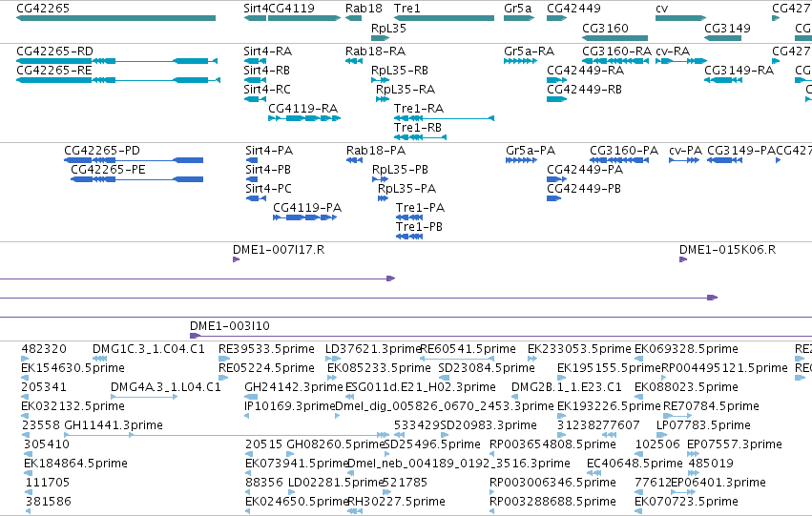The image size is (812, 516).
Task: Open the CG42449-PB protein label
Action: tap(584, 189)
